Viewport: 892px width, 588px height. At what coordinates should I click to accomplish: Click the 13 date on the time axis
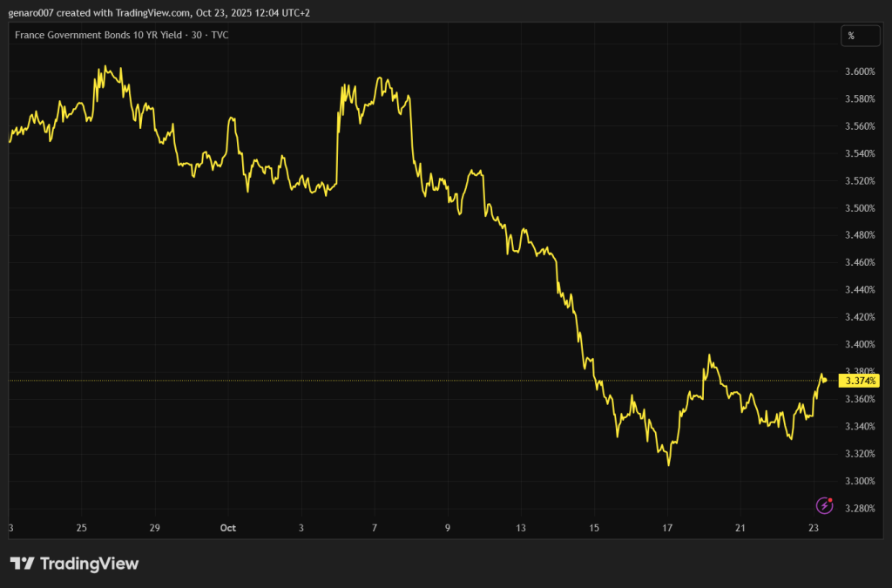pyautogui.click(x=521, y=528)
